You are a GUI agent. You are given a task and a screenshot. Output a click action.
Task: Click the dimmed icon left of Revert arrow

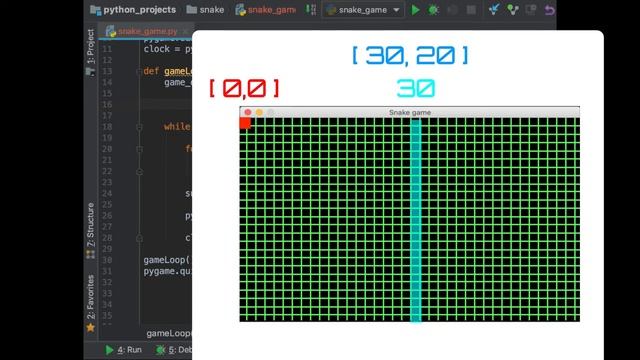pyautogui.click(x=531, y=9)
